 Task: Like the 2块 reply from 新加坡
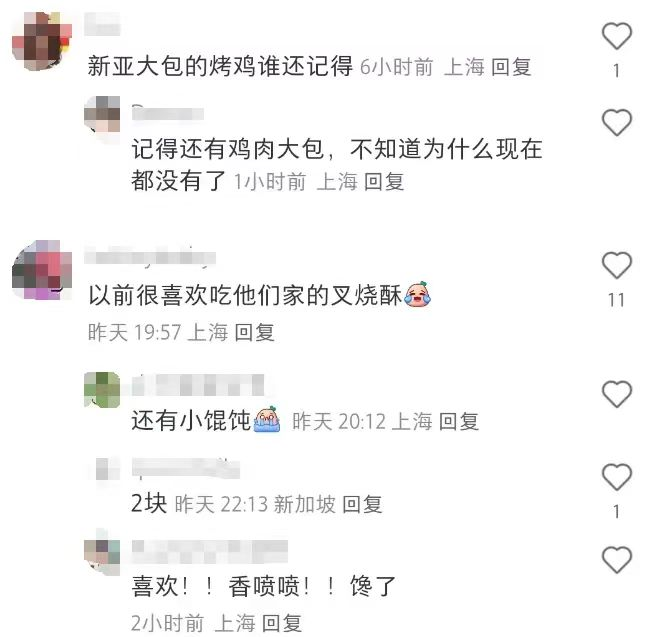click(617, 477)
